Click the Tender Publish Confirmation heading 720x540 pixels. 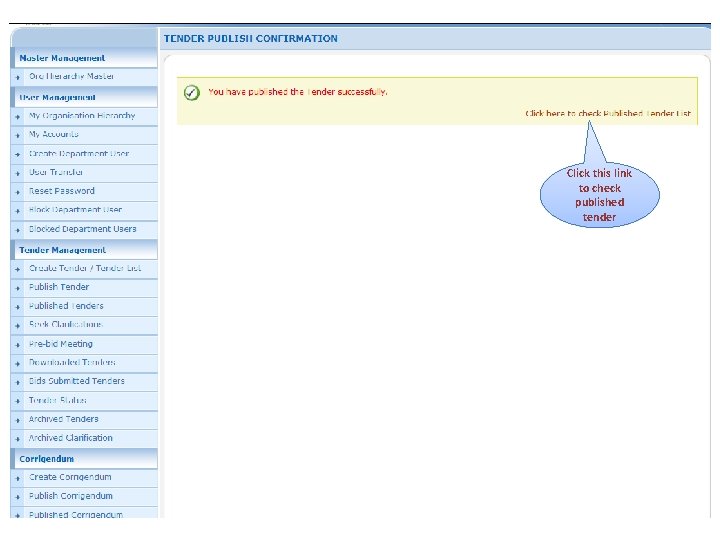point(251,39)
